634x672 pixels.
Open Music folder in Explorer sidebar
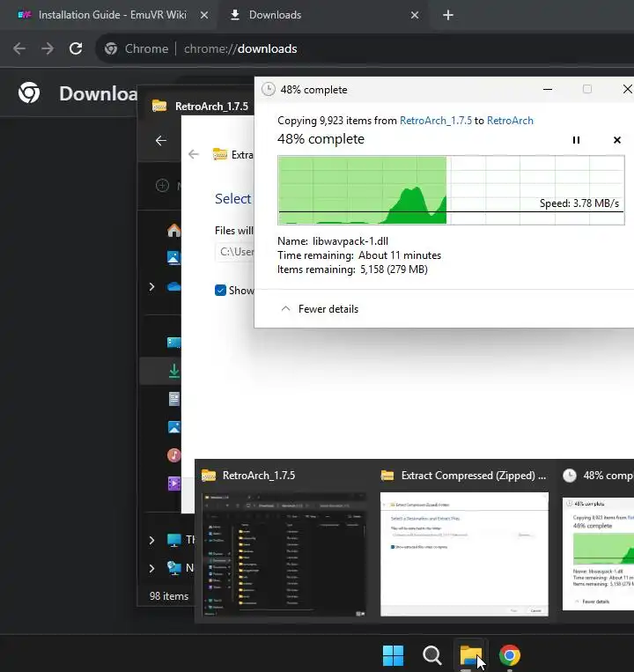coord(173,455)
